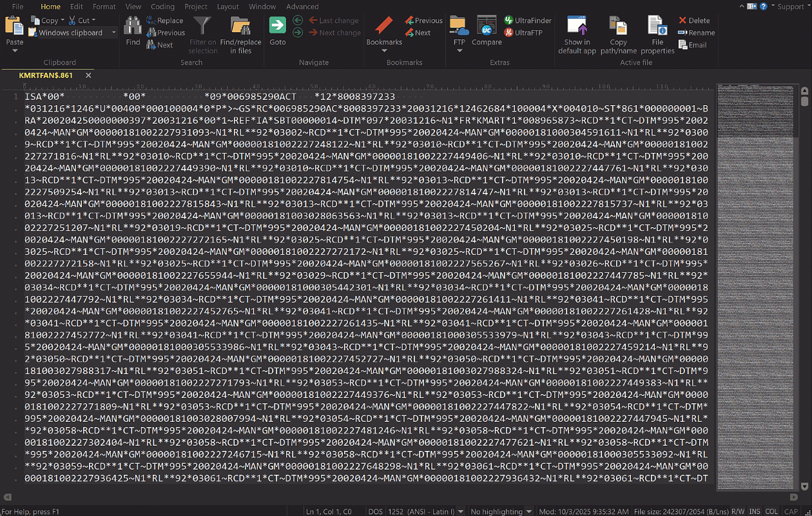Toggle INS insert mode in status bar
The width and height of the screenshot is (812, 516).
[754, 511]
